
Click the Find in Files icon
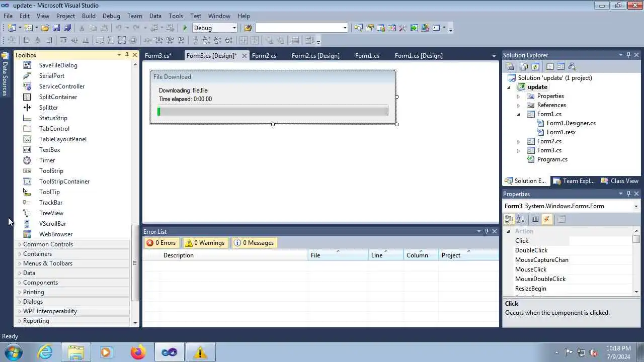(x=248, y=28)
